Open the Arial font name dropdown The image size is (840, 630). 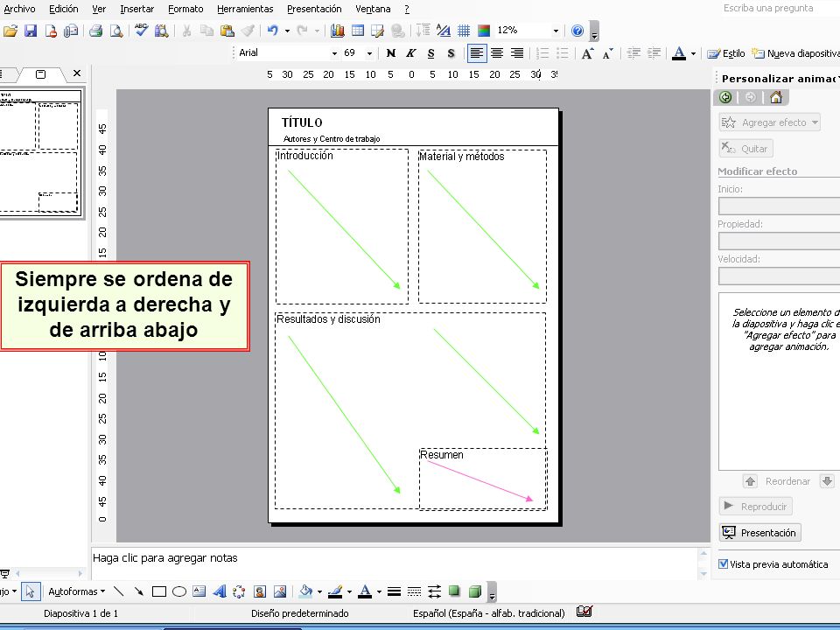(x=334, y=53)
